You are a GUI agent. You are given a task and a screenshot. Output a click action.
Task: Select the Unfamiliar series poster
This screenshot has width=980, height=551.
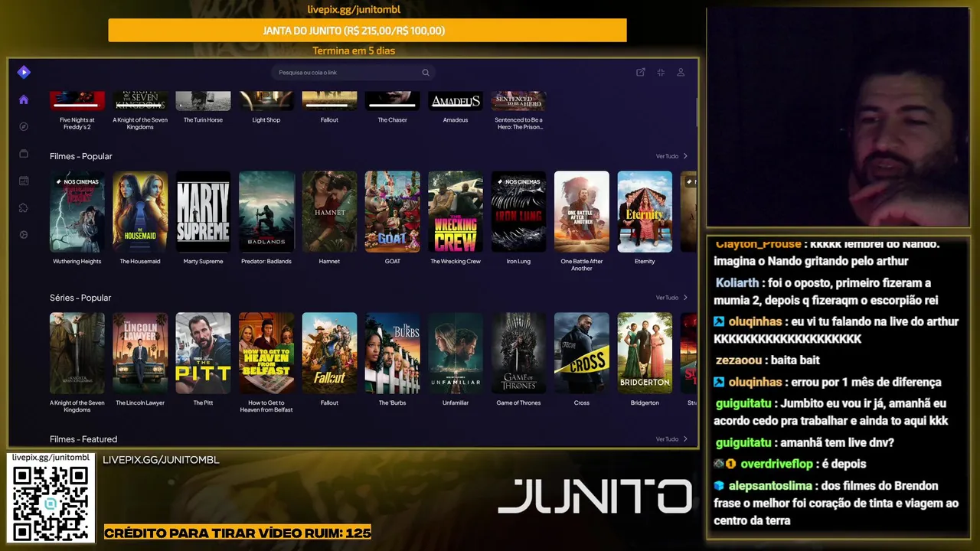456,354
